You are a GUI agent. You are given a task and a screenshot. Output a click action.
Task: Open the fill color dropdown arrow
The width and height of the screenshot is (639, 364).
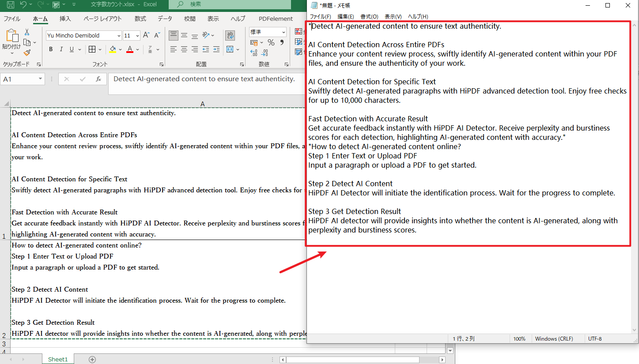[x=121, y=49]
